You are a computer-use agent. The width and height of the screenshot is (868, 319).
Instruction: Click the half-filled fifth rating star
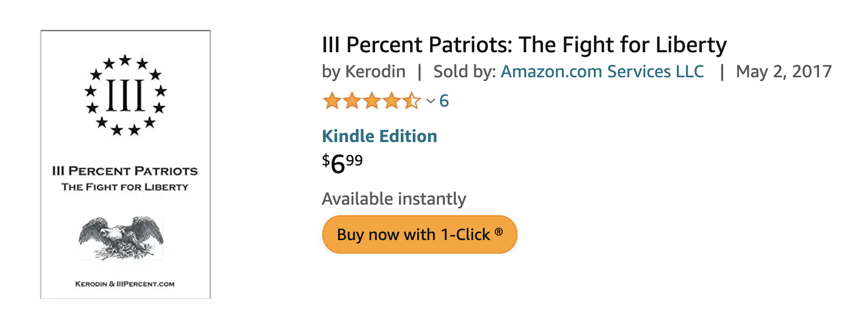coord(412,101)
